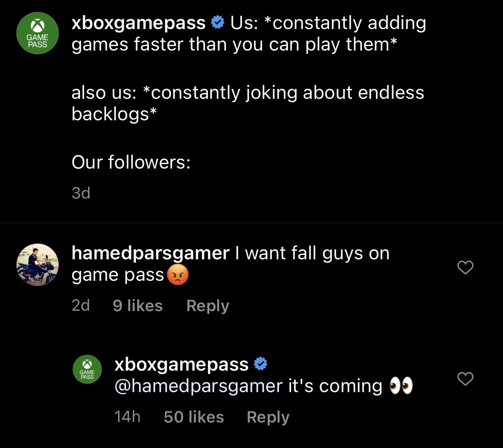Open hamedparsgamer profile from the comment username

[150, 254]
